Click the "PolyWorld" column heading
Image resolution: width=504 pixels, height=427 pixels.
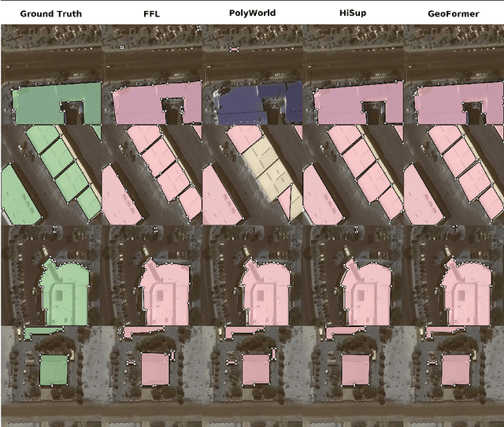[x=252, y=14]
